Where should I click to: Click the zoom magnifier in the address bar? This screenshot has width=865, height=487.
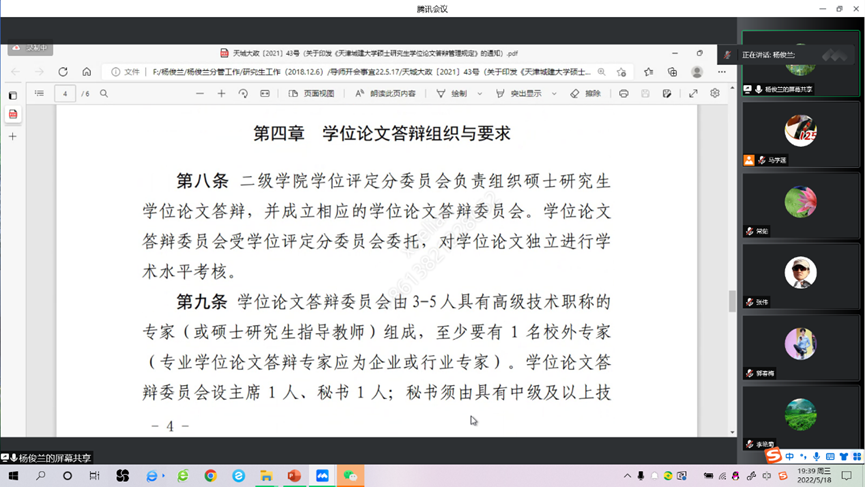601,72
